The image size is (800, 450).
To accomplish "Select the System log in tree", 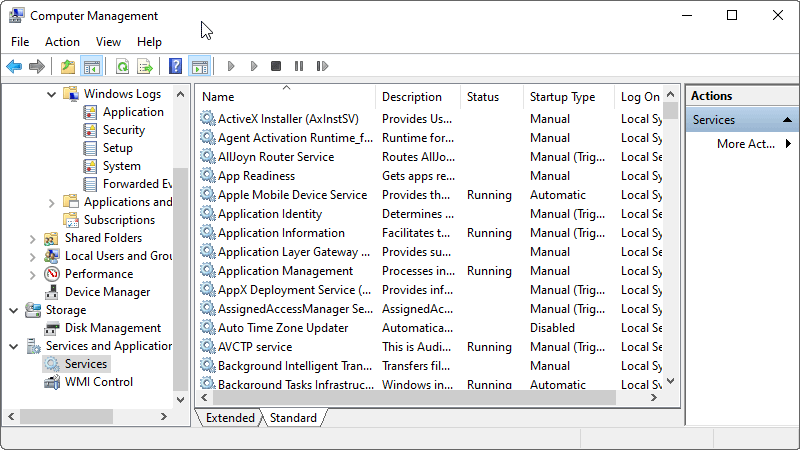I will pos(121,166).
